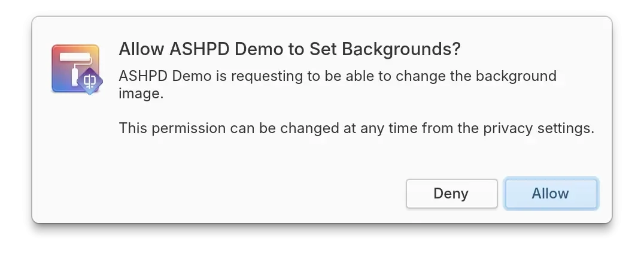Click the purple diamond ASHPD badge
Screen dimensions: 644x271
90,81
